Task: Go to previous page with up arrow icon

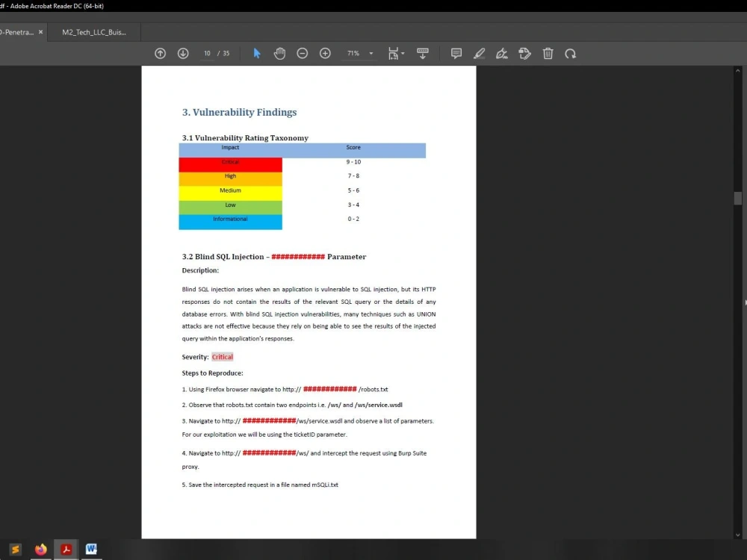Action: click(x=160, y=53)
